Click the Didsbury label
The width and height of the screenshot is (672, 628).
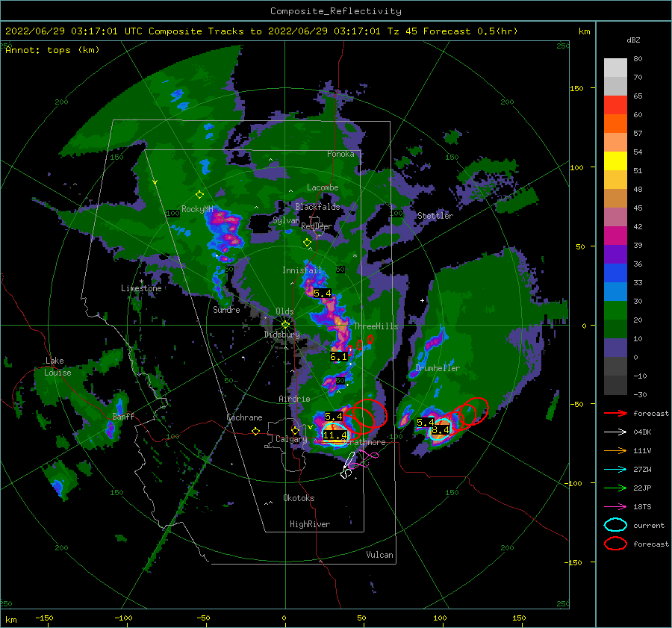coord(282,335)
